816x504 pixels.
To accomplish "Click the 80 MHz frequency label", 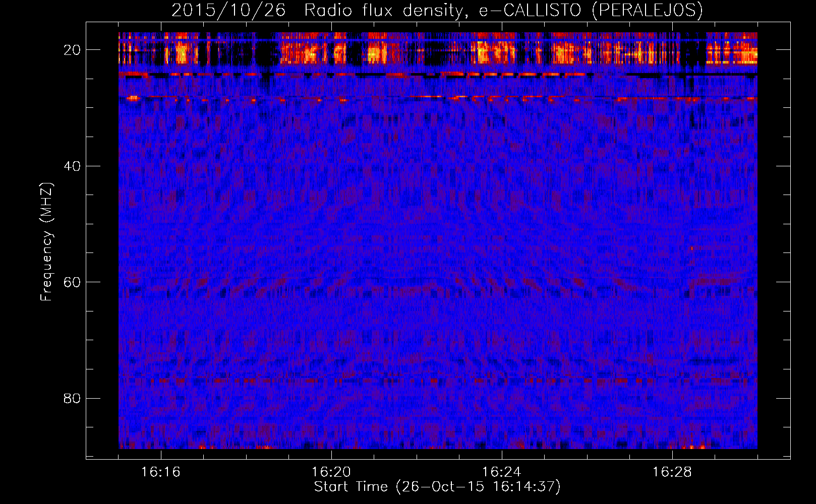I will tap(73, 398).
